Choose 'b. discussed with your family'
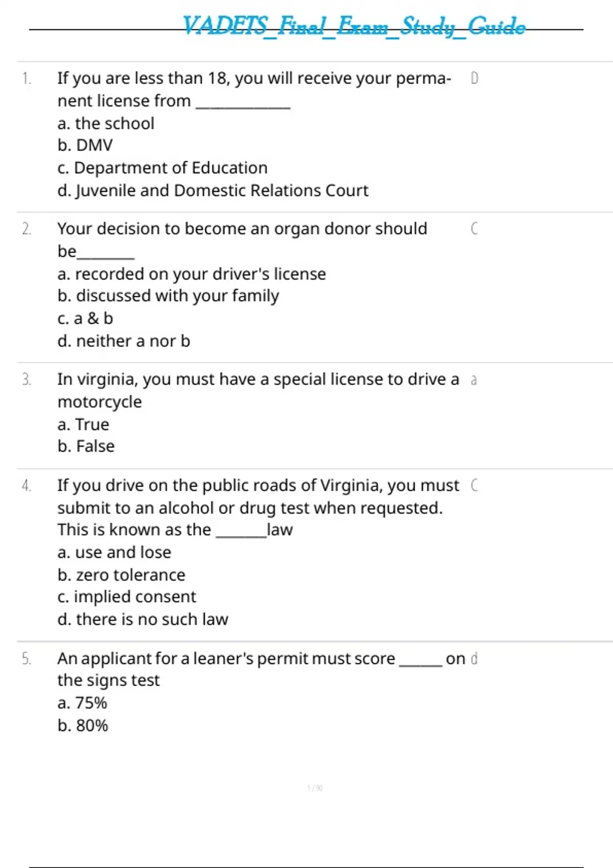Viewport: 613px width, 868px height. (168, 296)
